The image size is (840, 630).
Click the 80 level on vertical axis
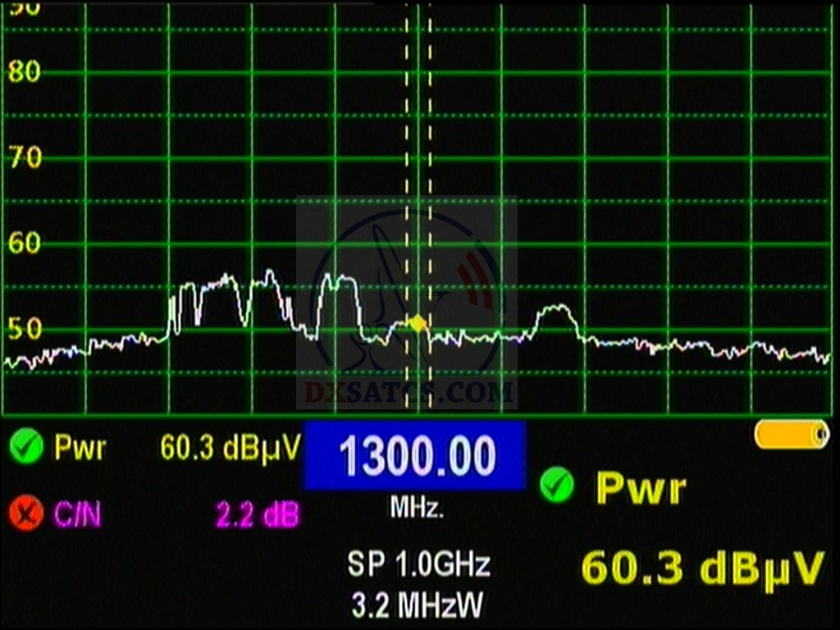(x=25, y=72)
